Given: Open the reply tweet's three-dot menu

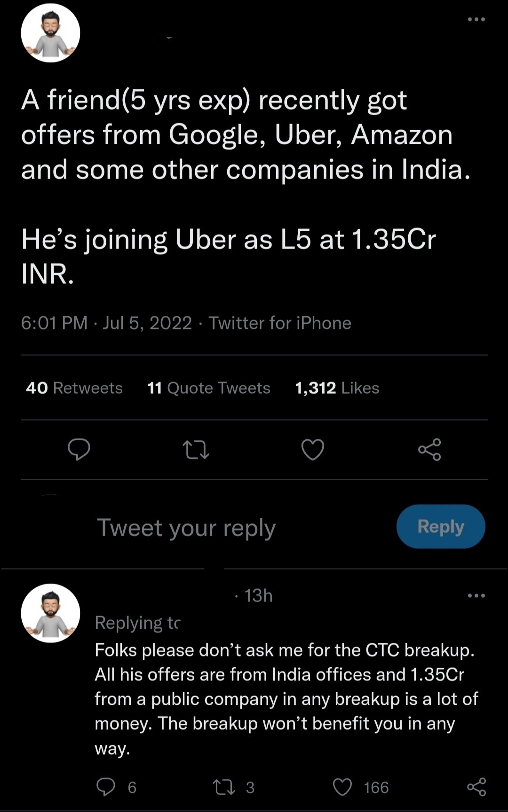Looking at the screenshot, I should tap(476, 596).
